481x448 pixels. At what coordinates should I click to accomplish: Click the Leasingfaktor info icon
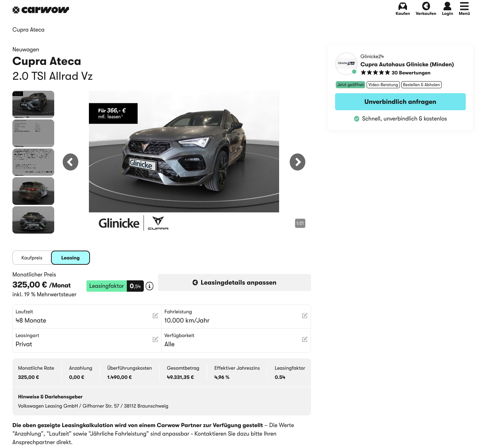[x=149, y=286]
